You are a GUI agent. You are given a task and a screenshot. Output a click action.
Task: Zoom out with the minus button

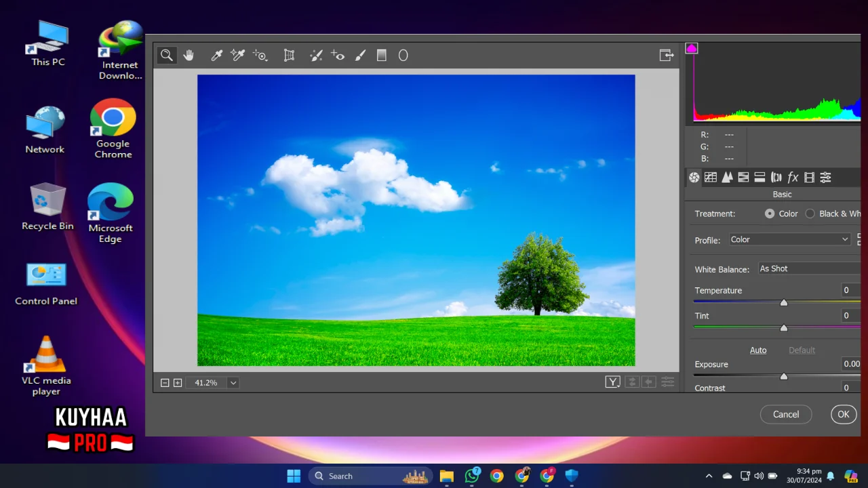coord(165,383)
